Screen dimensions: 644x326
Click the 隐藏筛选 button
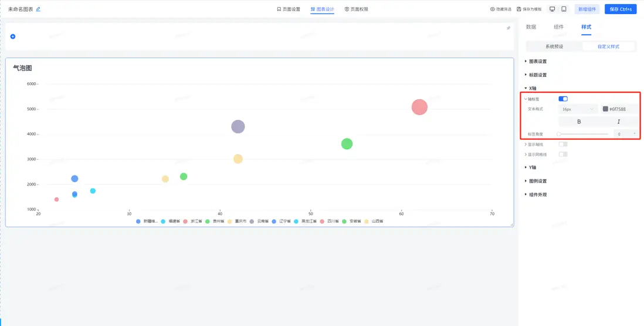[501, 9]
